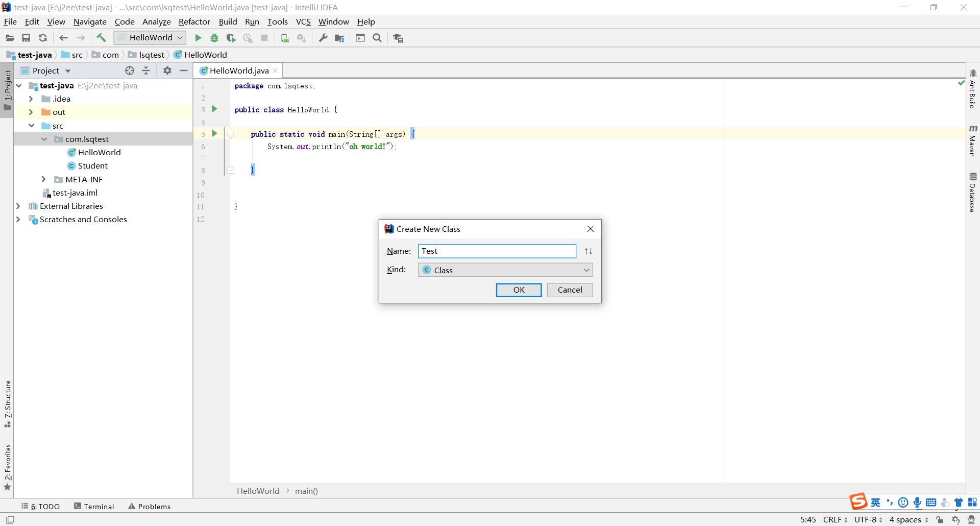Open the Project Structure dialog icon
980x526 pixels.
pos(340,38)
